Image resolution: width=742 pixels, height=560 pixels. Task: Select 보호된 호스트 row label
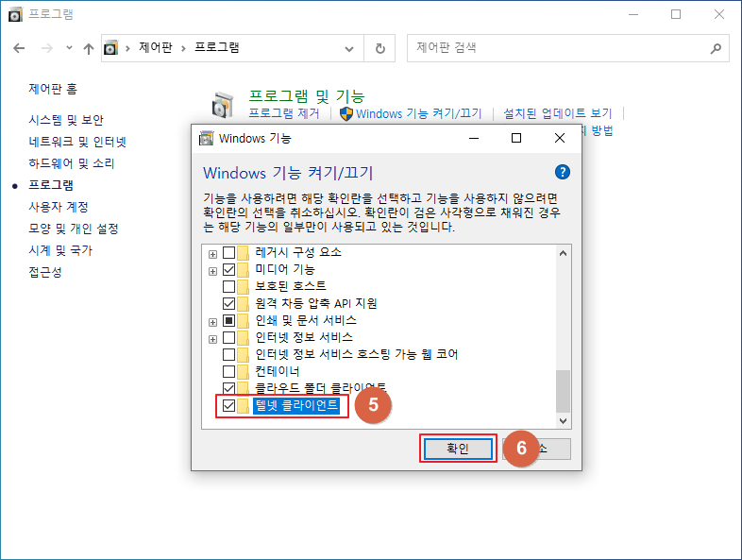point(291,286)
